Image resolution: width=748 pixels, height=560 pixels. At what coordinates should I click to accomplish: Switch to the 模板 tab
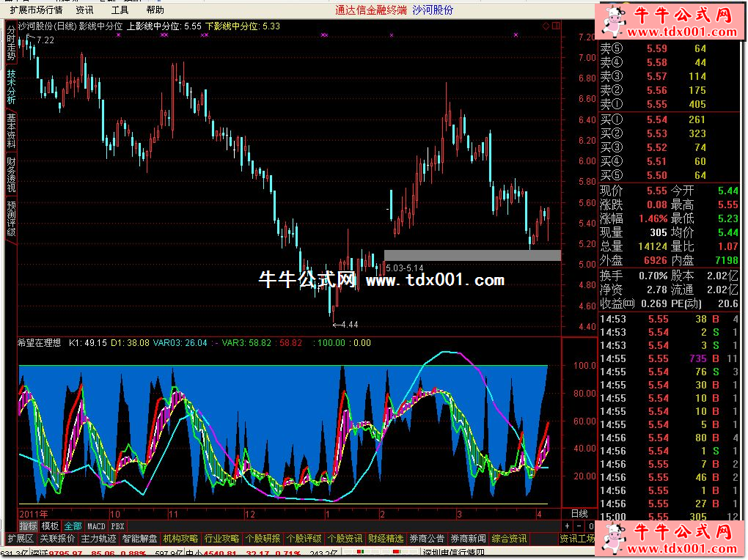click(51, 526)
